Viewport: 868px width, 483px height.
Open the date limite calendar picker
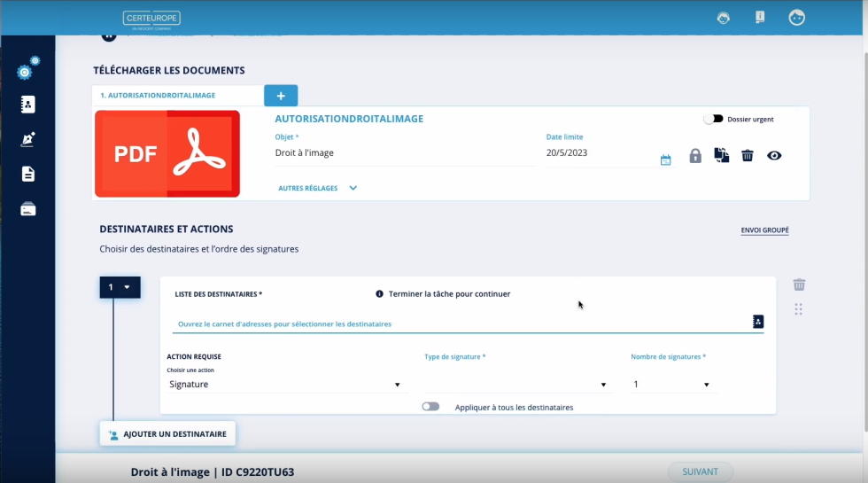pos(666,160)
